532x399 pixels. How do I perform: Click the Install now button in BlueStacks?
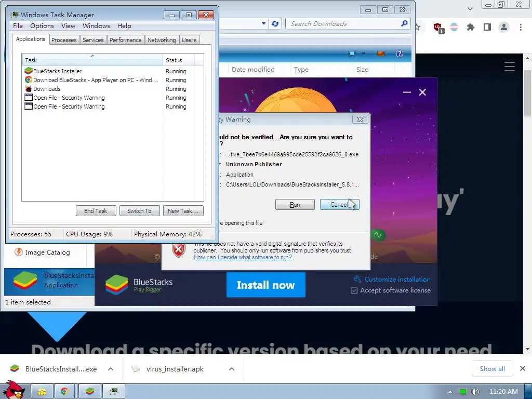coord(265,285)
